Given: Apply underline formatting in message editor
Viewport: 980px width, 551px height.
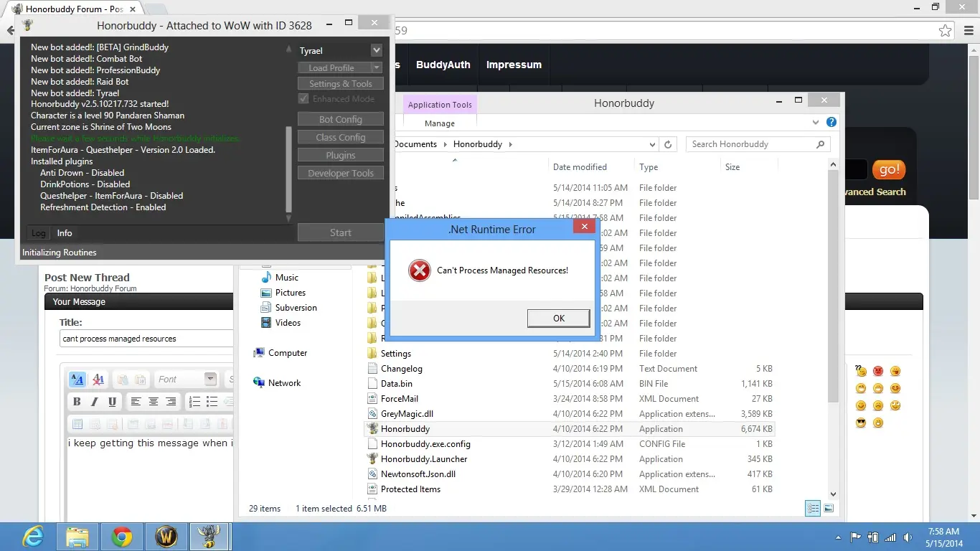Looking at the screenshot, I should tap(112, 402).
